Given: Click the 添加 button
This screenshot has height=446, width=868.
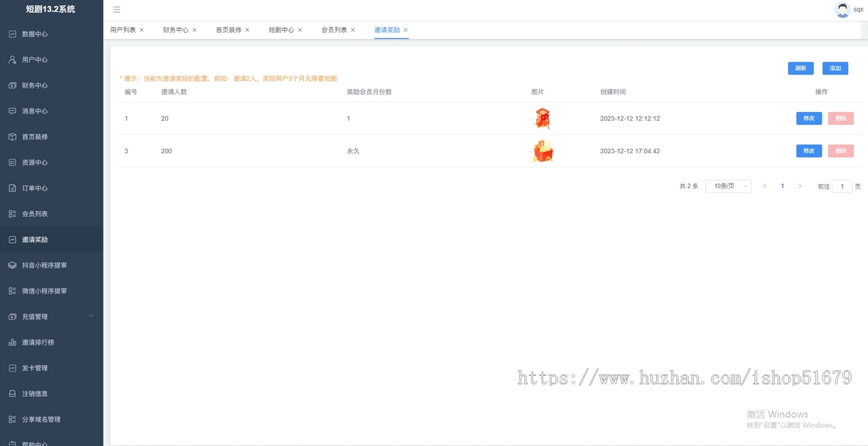Looking at the screenshot, I should click(835, 68).
